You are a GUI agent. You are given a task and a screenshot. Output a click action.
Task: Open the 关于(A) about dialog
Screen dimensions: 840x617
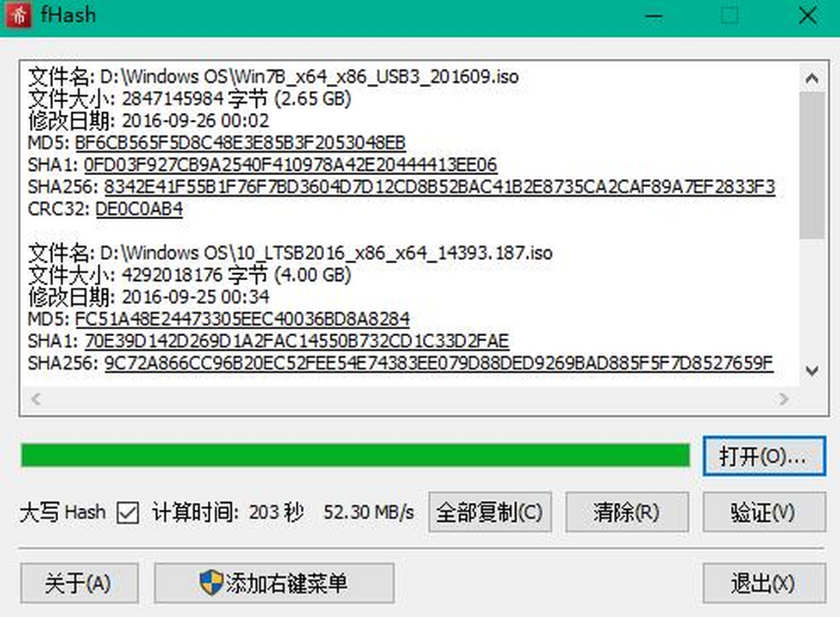coord(78,583)
